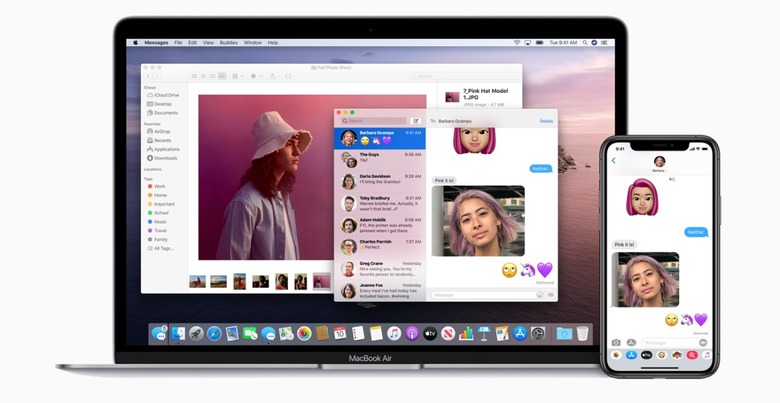The image size is (780, 403).
Task: Open the Buddies menu
Action: (229, 43)
